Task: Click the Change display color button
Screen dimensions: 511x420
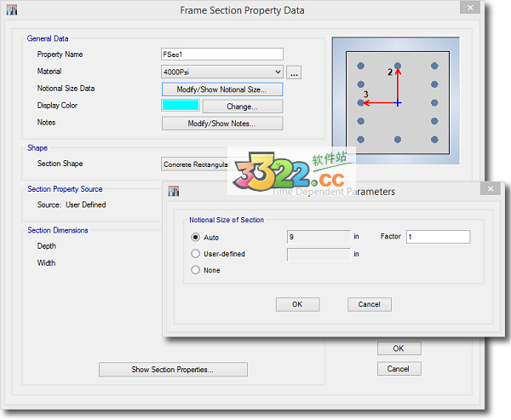Action: click(x=242, y=106)
